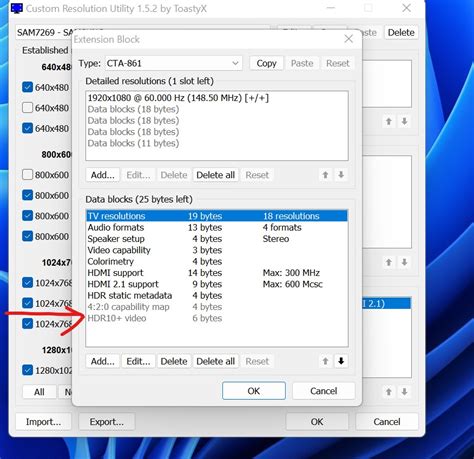Confirm with OK in Extension Block dialog

(254, 391)
